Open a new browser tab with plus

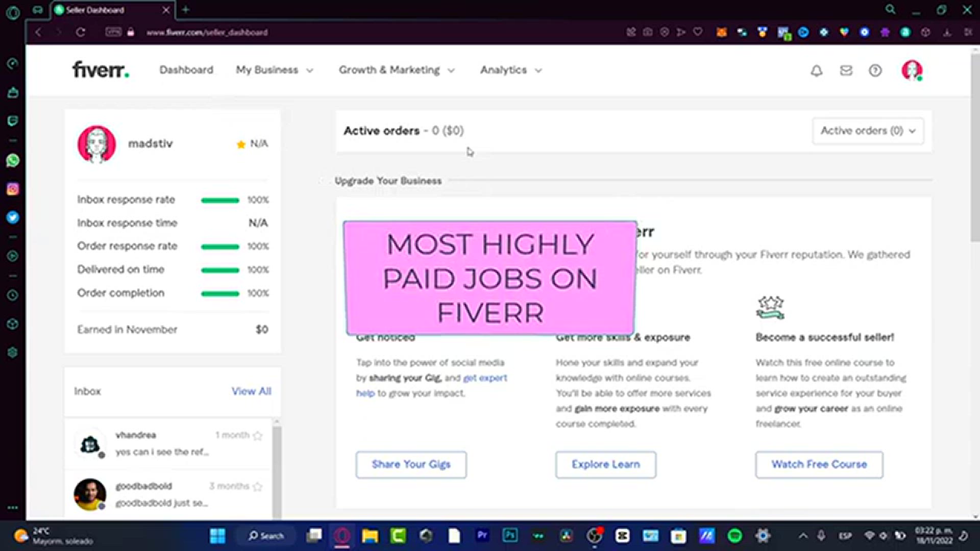coord(186,10)
